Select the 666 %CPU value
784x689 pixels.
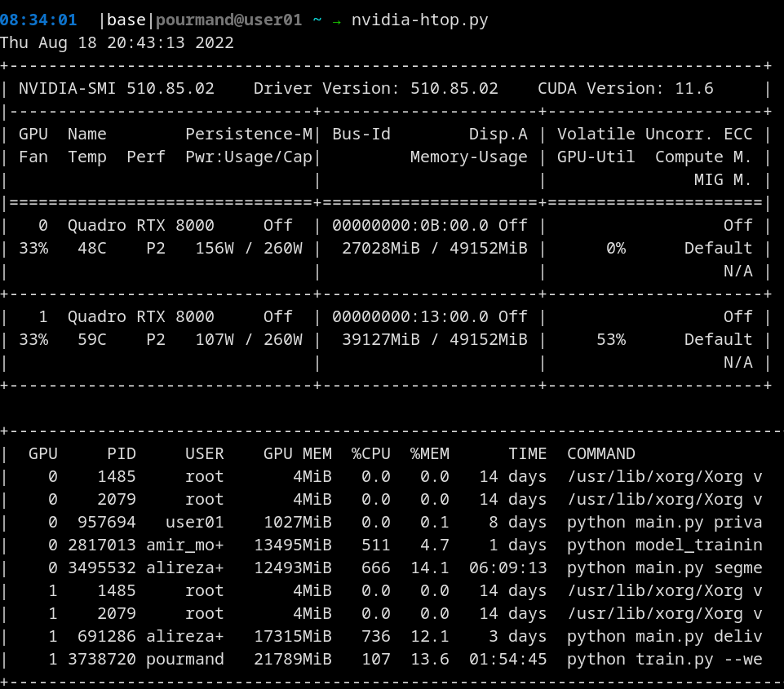coord(376,568)
